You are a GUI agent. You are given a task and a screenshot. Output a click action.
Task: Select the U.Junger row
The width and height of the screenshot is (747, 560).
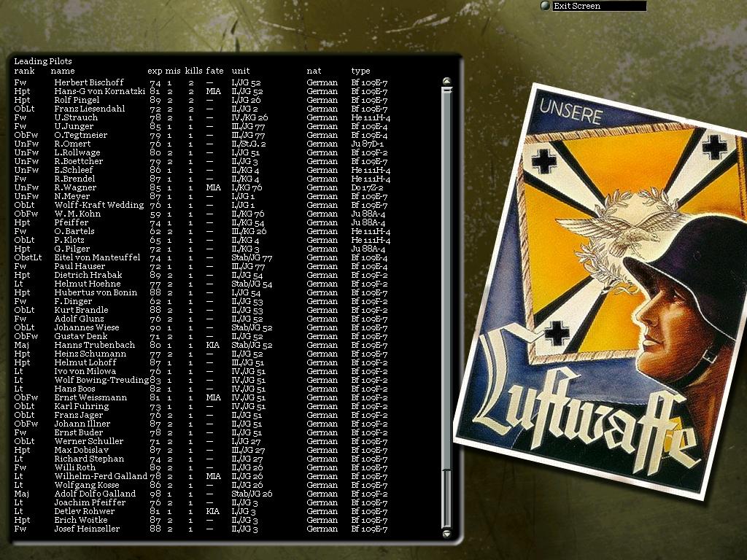(201, 126)
